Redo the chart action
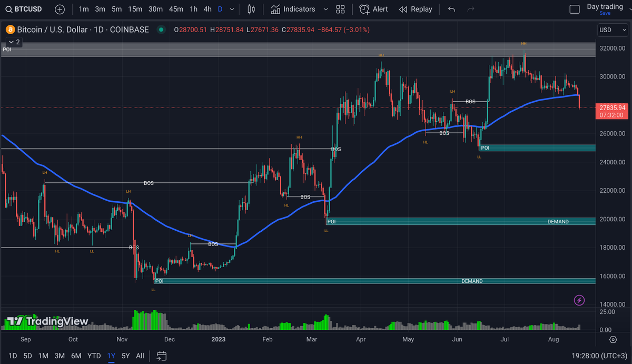The image size is (632, 364). click(x=470, y=9)
